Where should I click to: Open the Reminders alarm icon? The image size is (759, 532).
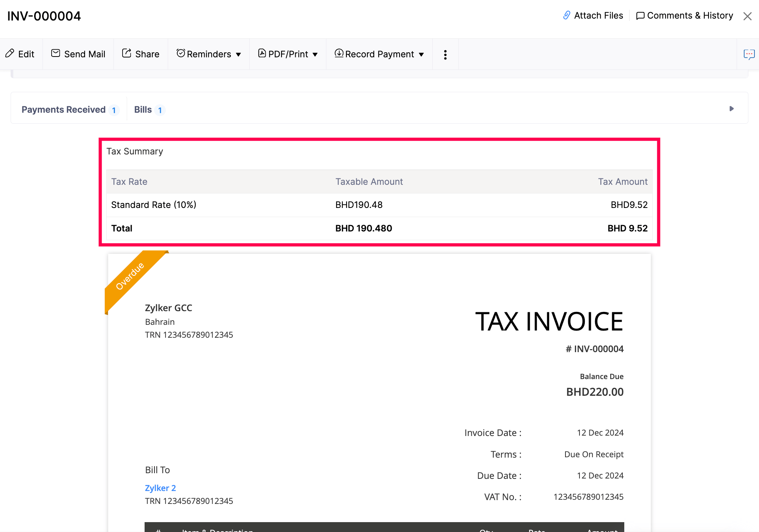pyautogui.click(x=181, y=54)
